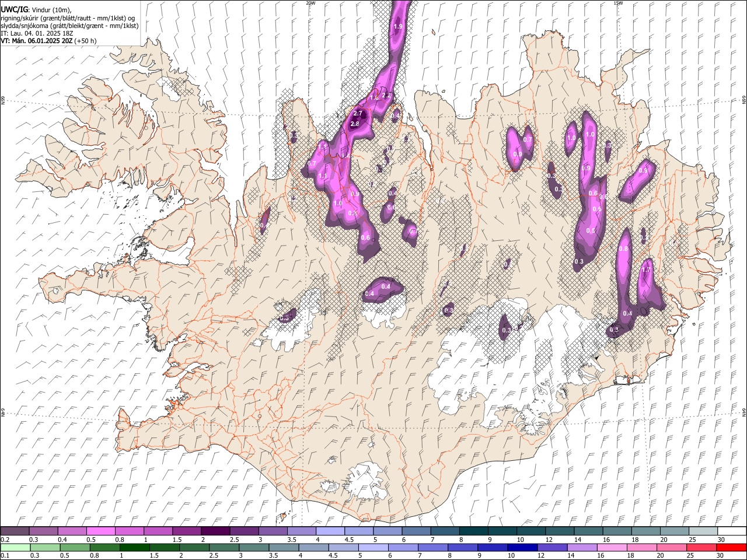
Task: Click the 15W longitude label
Action: pos(618,3)
